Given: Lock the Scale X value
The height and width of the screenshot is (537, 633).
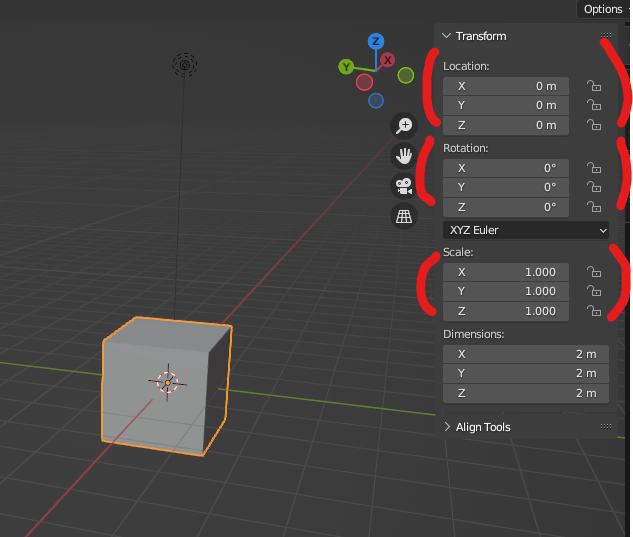Looking at the screenshot, I should [x=593, y=272].
